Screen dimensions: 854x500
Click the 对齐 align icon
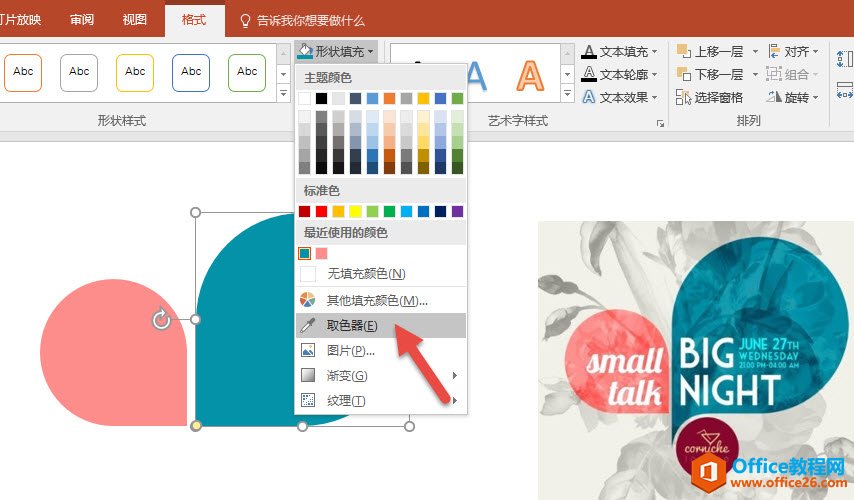[x=774, y=51]
